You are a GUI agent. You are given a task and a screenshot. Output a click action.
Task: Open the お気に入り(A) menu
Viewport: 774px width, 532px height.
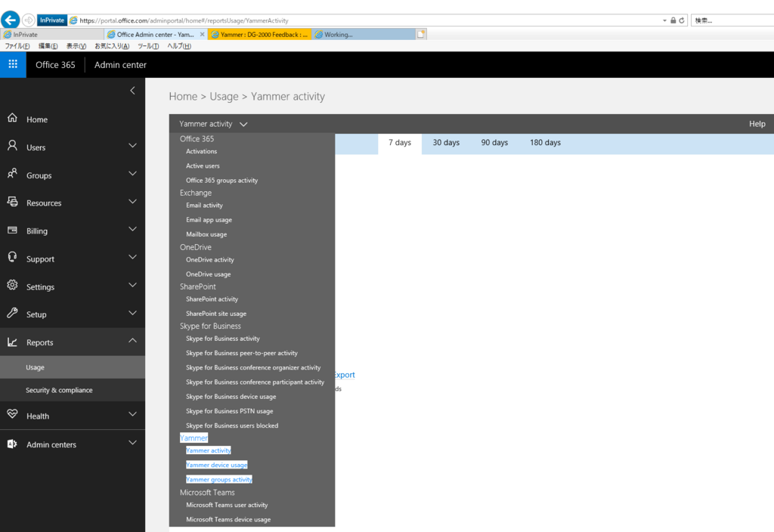tap(112, 46)
